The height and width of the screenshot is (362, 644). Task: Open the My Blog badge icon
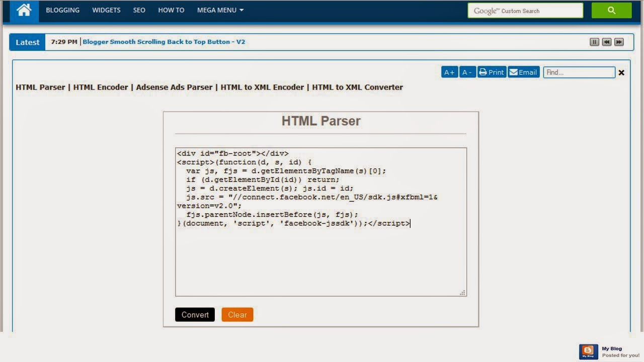(x=589, y=351)
